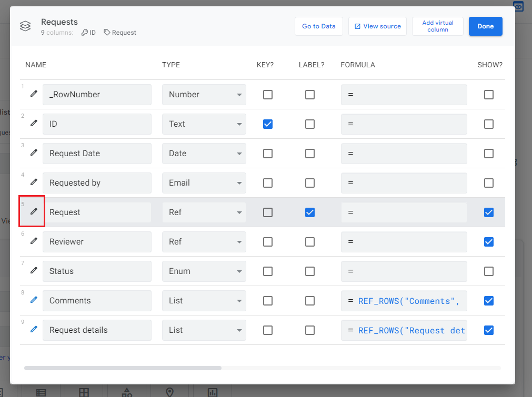
Task: Select the table grid view icon at the bottom
Action: [83, 392]
